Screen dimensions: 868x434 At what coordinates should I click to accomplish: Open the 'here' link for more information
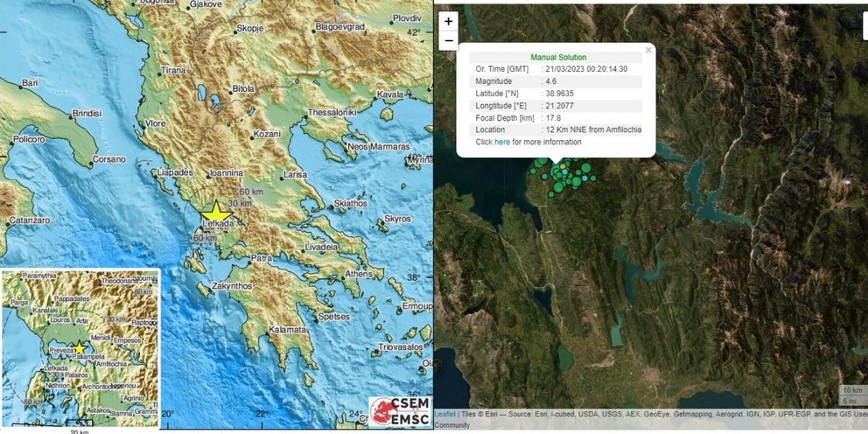tap(502, 142)
